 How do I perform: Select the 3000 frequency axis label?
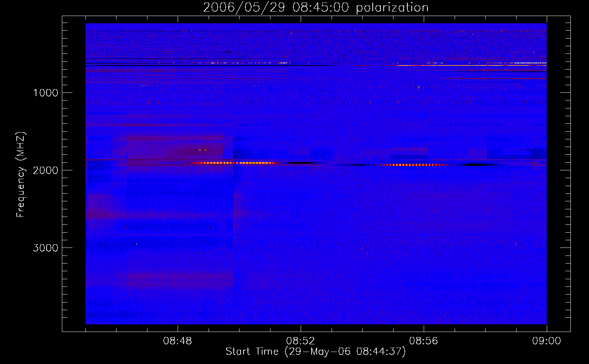click(46, 248)
